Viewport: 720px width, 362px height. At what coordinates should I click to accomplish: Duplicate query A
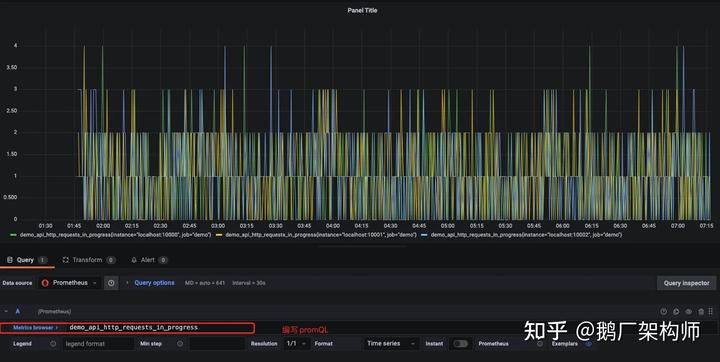tap(676, 311)
